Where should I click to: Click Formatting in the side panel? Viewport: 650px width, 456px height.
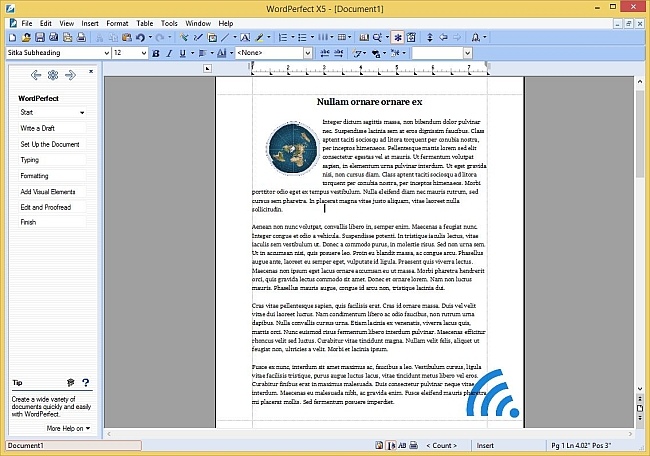tap(52, 176)
